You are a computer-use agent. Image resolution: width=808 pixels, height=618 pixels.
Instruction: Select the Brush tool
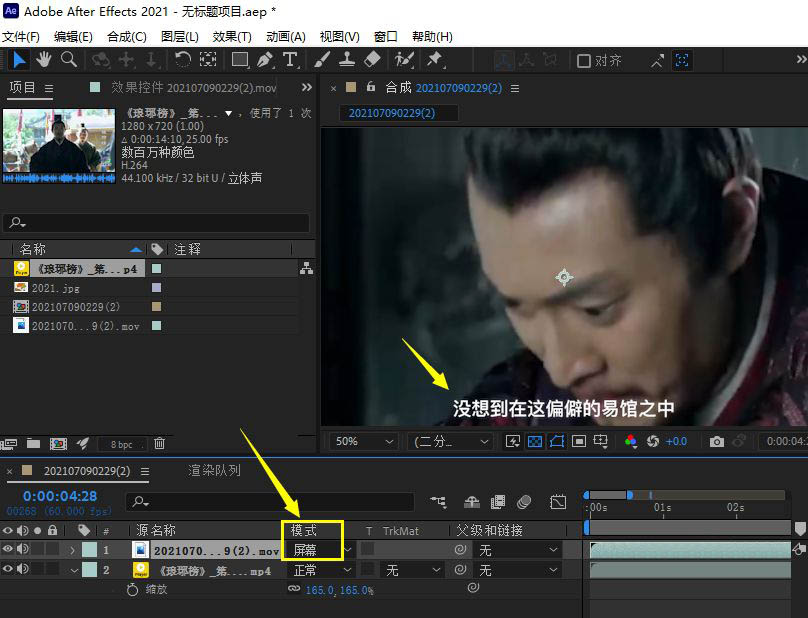(x=320, y=59)
